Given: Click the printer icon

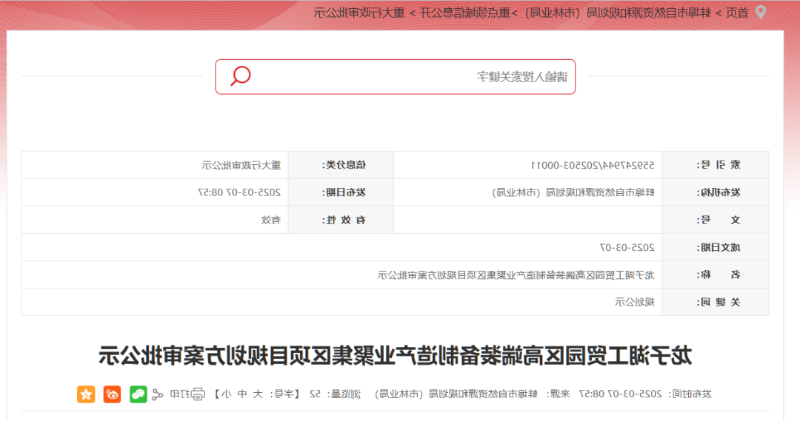Looking at the screenshot, I should coord(198,394).
